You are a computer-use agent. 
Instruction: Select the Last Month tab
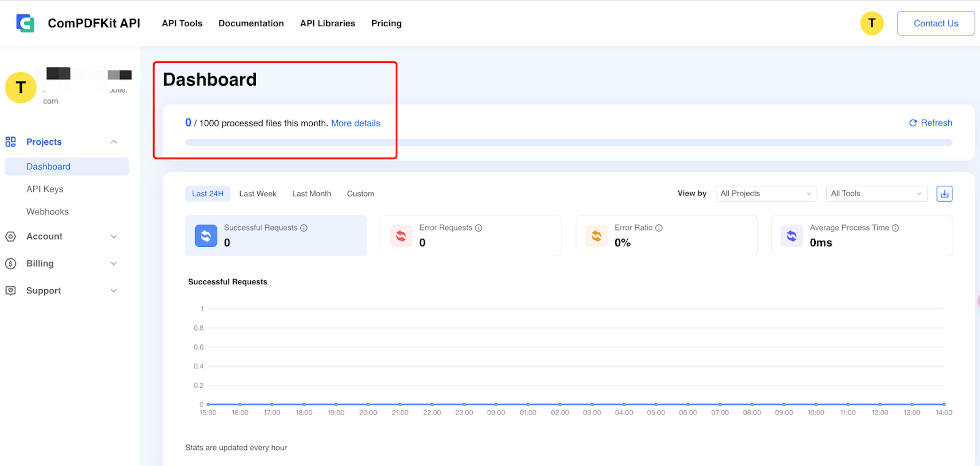[x=311, y=193]
